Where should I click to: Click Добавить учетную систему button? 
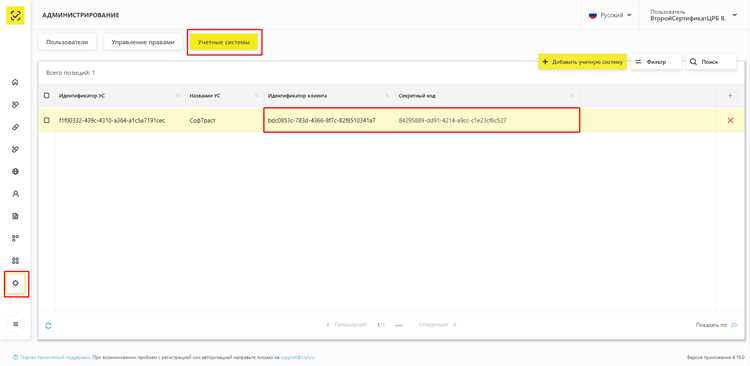coord(582,62)
